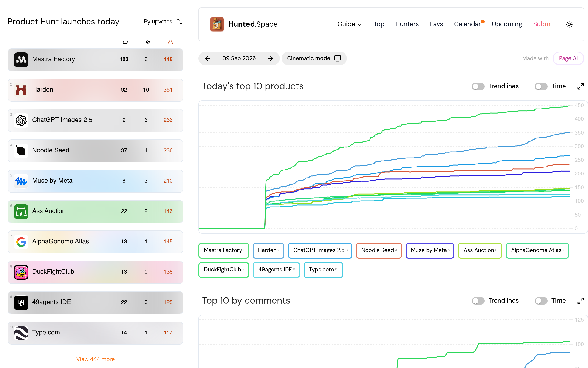Viewport: 588px width, 368px height.
Task: Enable Trendlines on Top 10 by comments chart
Action: (478, 301)
